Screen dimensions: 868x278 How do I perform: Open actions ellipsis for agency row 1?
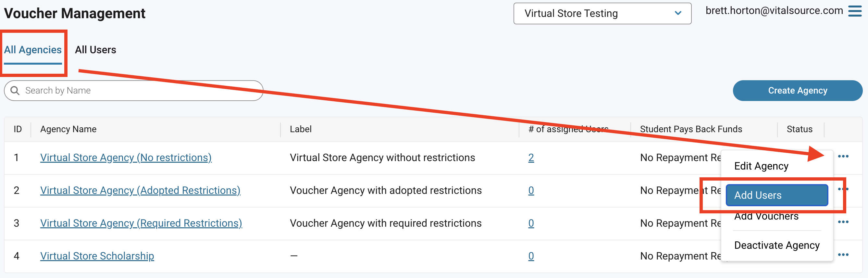click(x=843, y=156)
